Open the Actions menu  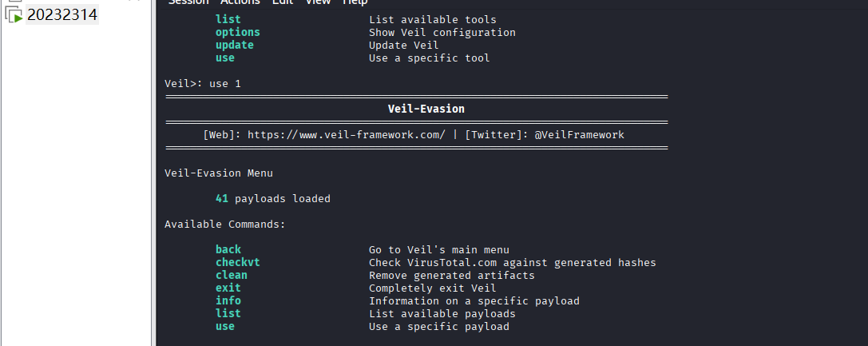coord(240,2)
